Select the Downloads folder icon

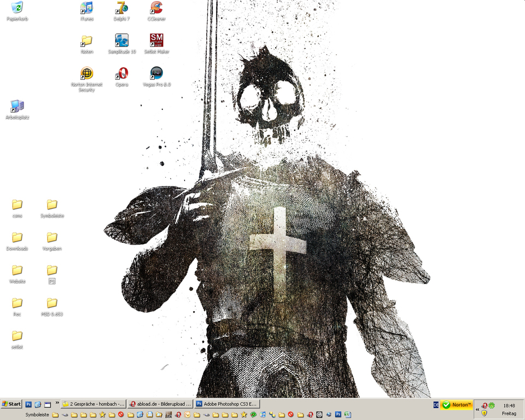[x=17, y=241]
